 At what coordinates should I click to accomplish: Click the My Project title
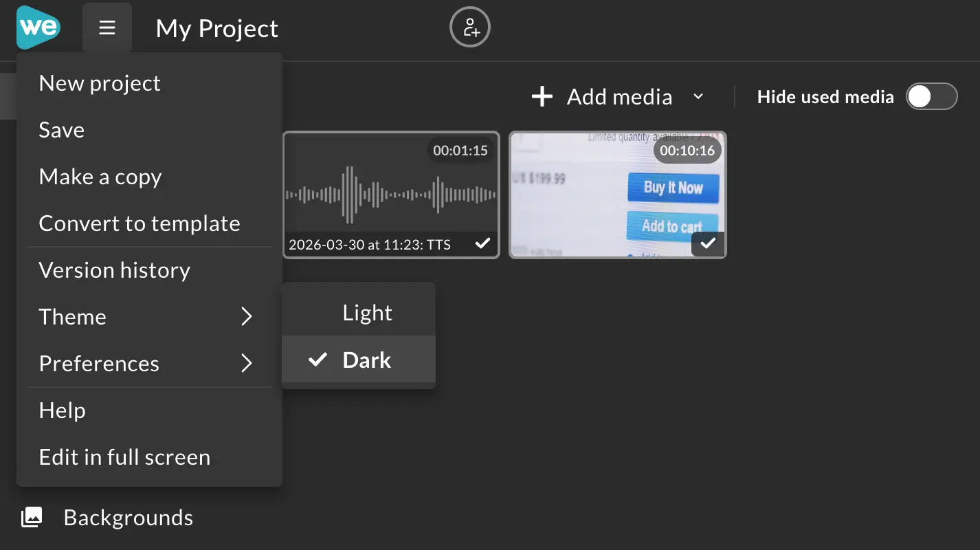[217, 29]
